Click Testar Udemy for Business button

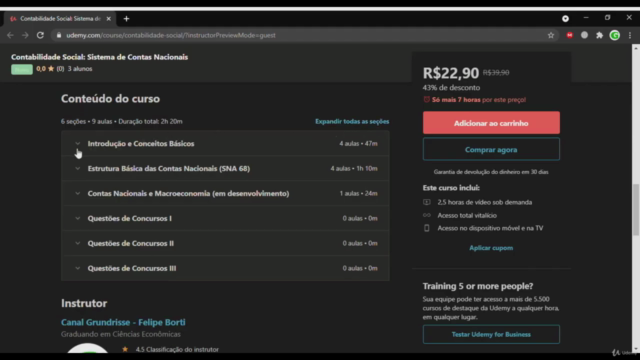click(x=491, y=334)
